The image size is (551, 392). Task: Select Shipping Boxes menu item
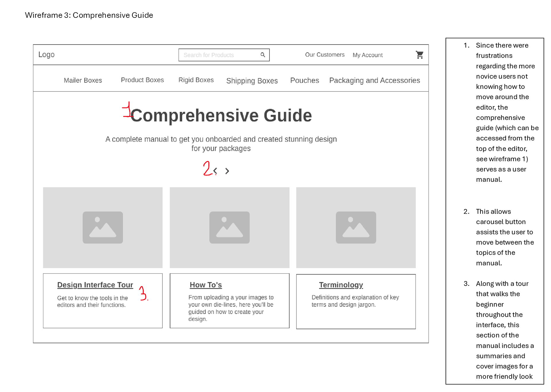[252, 81]
